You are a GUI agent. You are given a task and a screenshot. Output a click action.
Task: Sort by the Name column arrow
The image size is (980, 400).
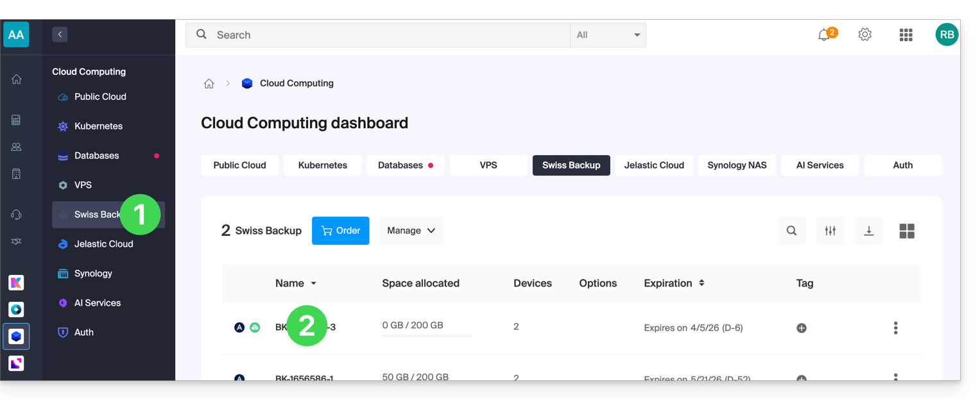tap(314, 283)
